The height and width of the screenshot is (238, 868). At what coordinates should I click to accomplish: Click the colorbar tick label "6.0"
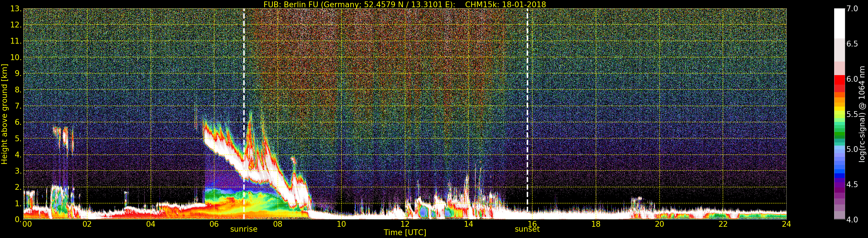pos(852,79)
